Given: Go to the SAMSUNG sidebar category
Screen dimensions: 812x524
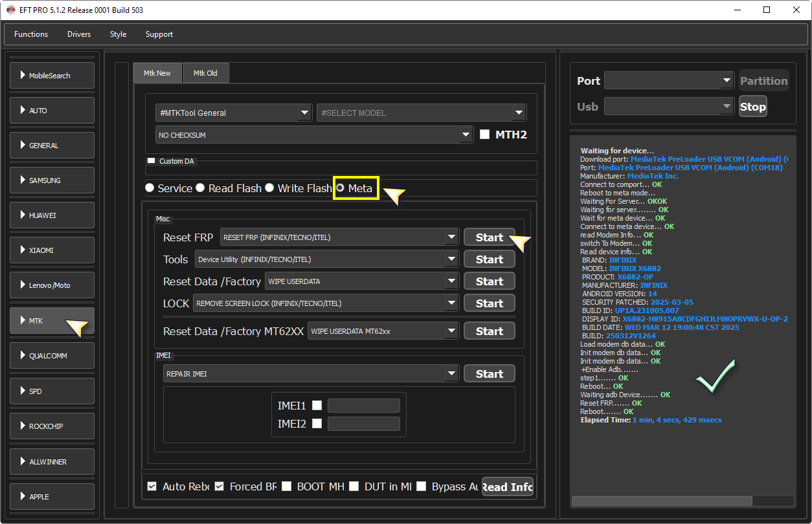Looking at the screenshot, I should 52,180.
